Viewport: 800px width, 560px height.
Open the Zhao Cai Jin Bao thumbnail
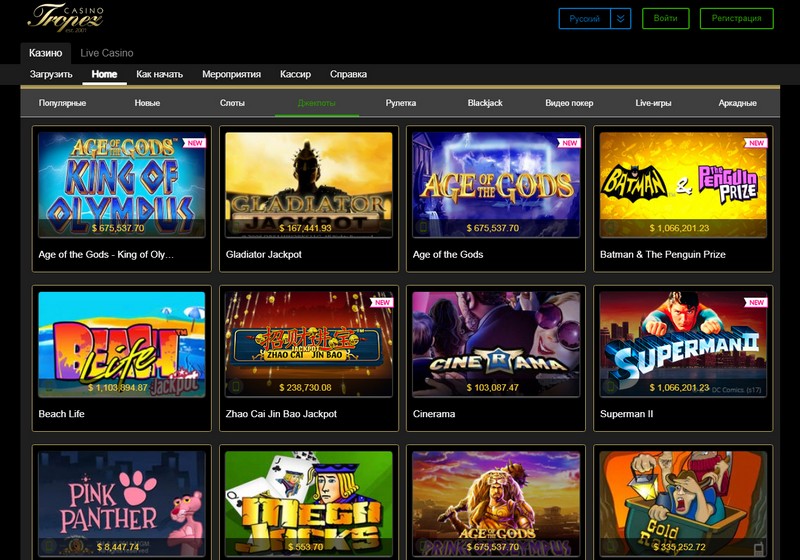pos(309,345)
